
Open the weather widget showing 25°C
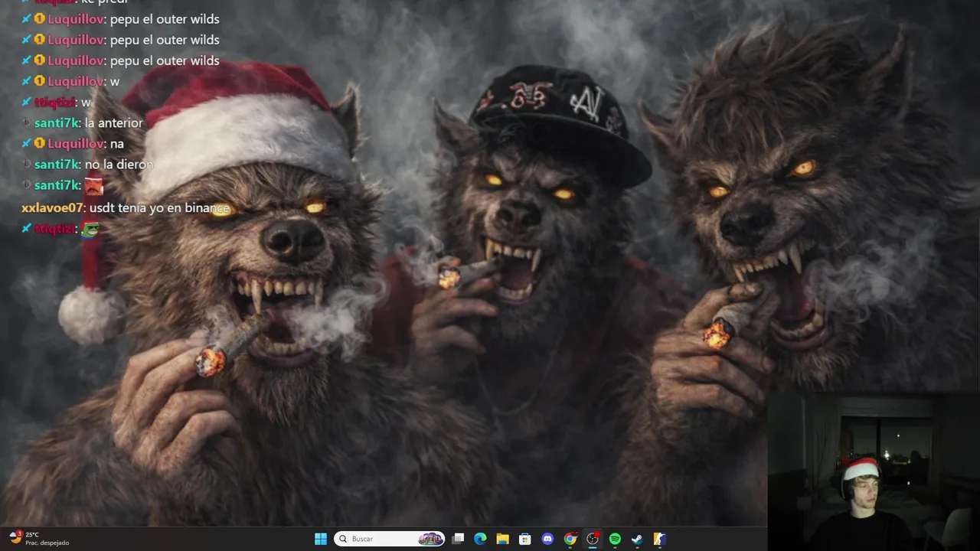tap(38, 539)
